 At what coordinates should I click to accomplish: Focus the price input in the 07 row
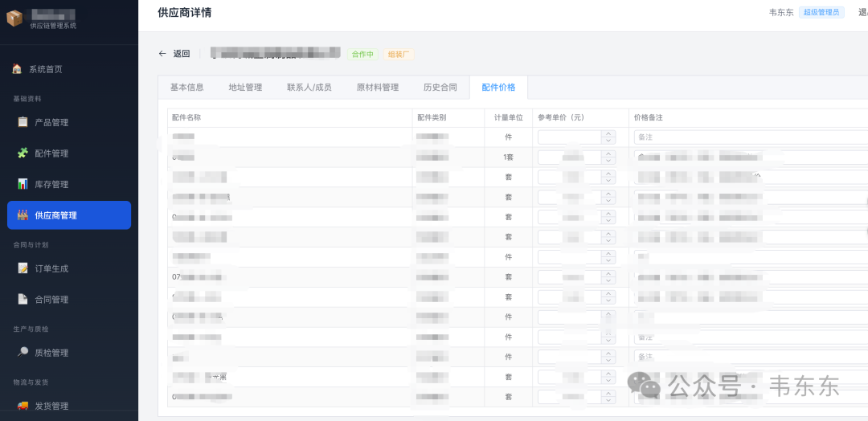(570, 276)
